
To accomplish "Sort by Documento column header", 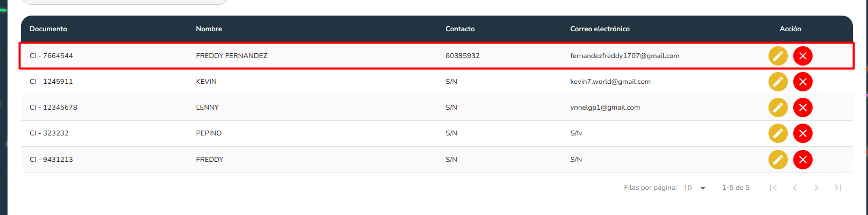I will coord(48,29).
